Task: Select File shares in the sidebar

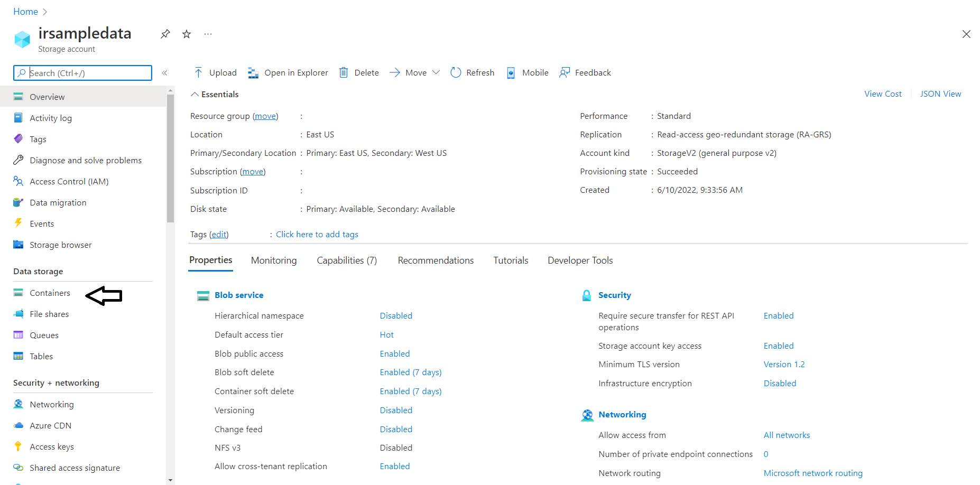Action: coord(49,314)
